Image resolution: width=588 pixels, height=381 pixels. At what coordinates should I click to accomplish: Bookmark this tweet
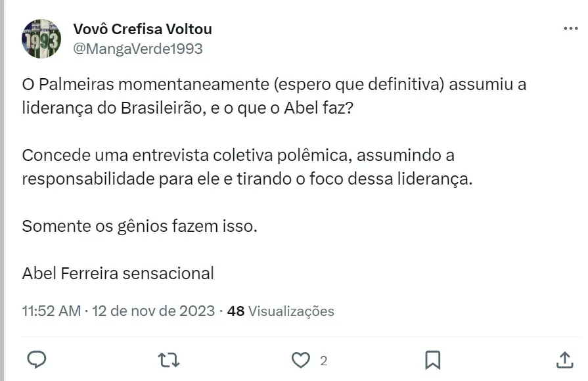click(x=432, y=360)
